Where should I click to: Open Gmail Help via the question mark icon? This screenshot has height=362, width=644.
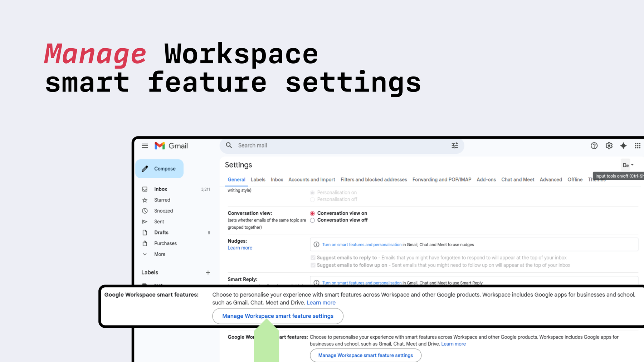[x=594, y=145]
